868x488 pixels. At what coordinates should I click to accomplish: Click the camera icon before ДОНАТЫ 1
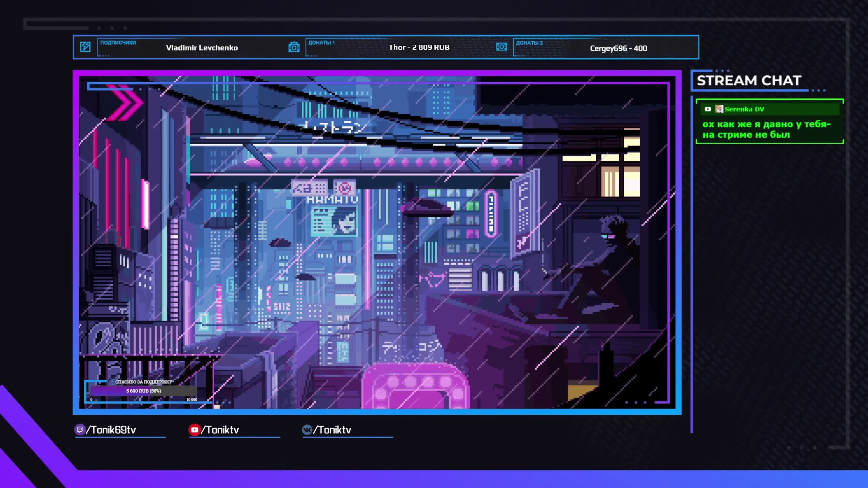[294, 47]
